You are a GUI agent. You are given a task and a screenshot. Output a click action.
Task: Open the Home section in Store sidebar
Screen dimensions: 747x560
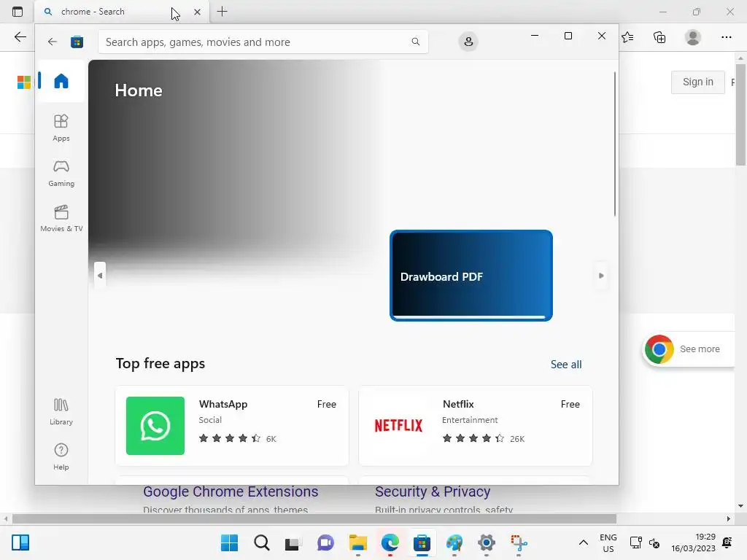click(x=61, y=81)
